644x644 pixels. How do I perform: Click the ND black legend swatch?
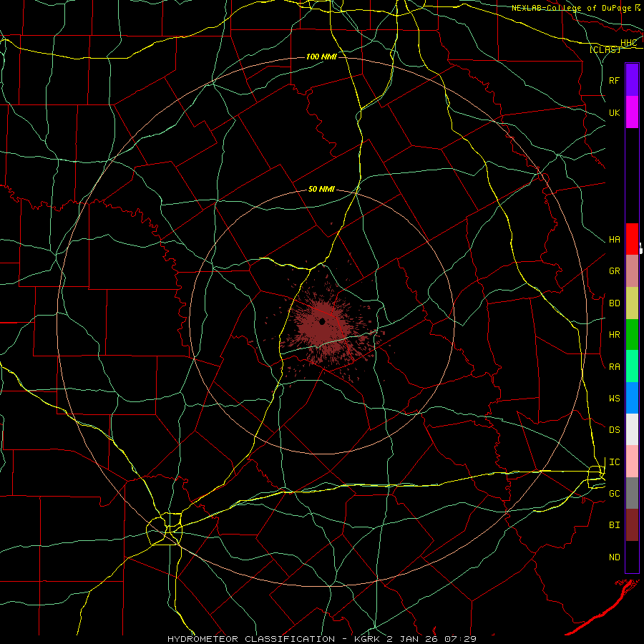tap(632, 557)
